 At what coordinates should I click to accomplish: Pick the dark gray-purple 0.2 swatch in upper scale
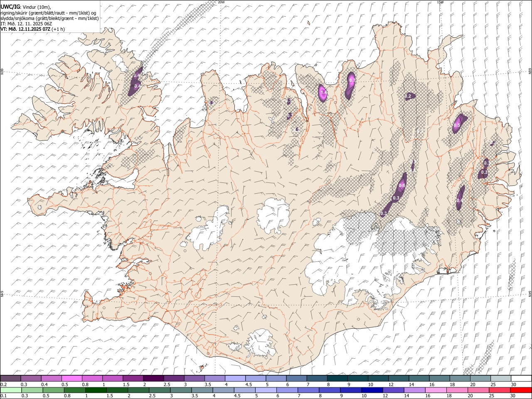click(x=10, y=379)
